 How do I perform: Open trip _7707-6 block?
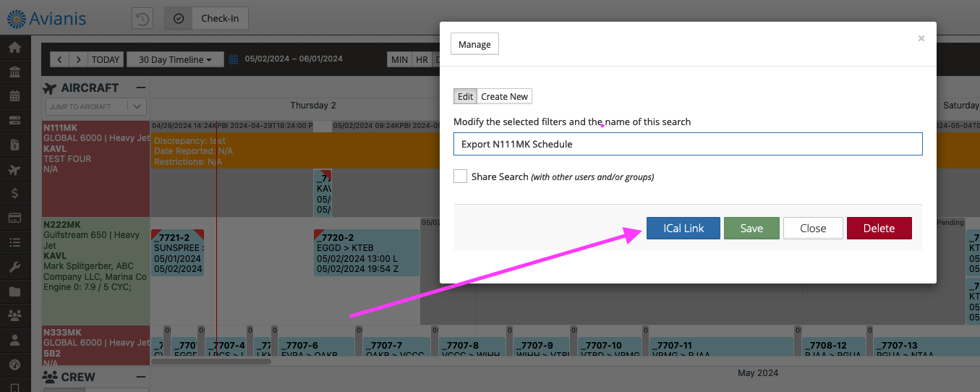315,346
